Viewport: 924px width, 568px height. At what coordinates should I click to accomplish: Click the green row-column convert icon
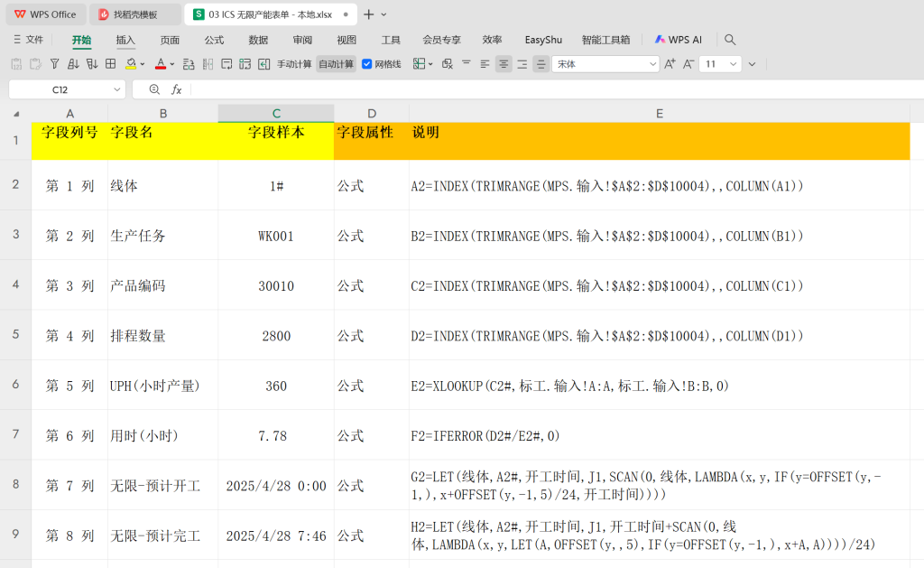coord(245,64)
